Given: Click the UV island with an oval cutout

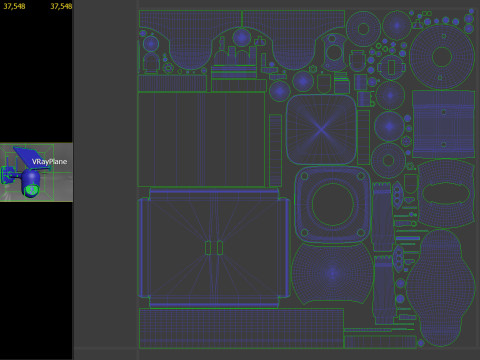Looking at the screenshot, I should coord(446,194).
